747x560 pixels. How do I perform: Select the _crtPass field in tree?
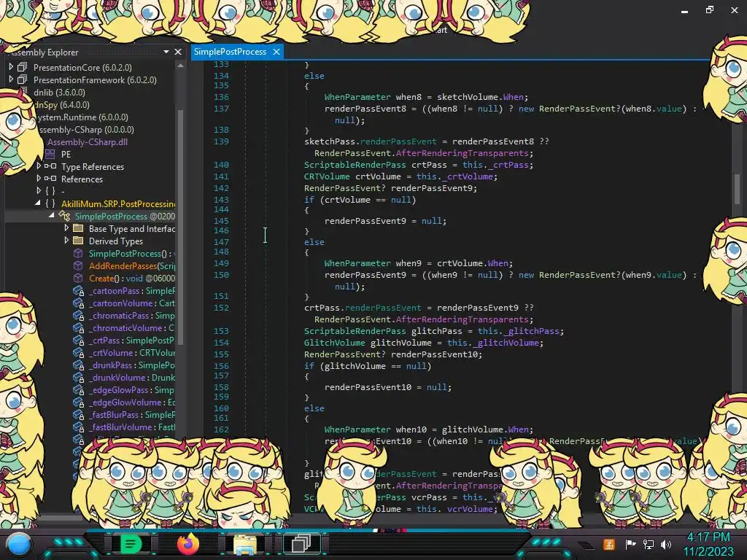(x=131, y=340)
